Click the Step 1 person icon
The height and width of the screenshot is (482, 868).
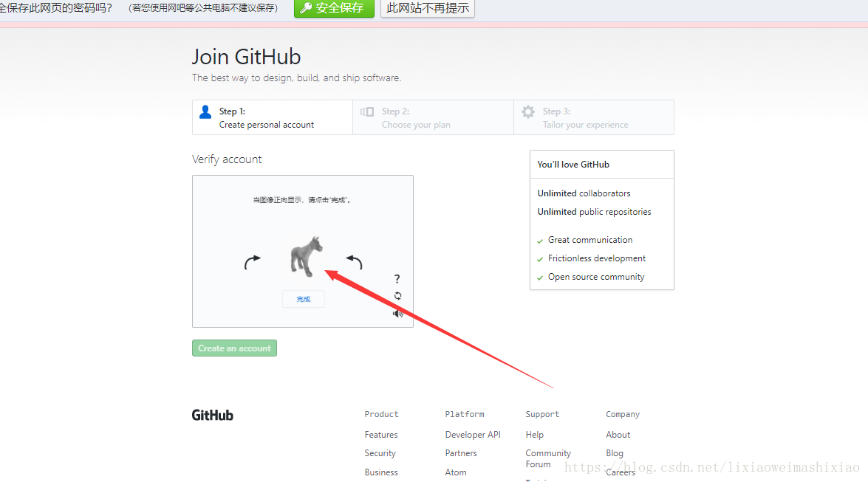tap(205, 111)
